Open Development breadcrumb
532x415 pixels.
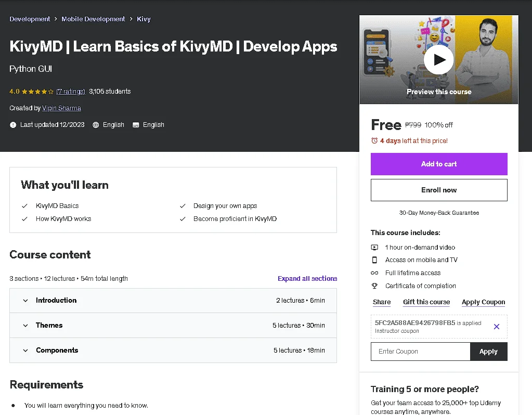pos(30,19)
